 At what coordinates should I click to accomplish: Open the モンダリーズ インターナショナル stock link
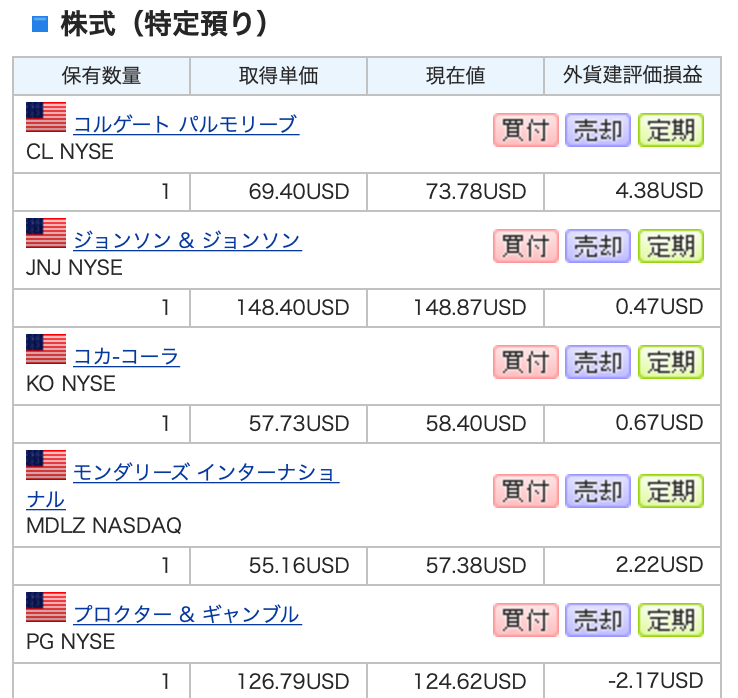tap(183, 486)
